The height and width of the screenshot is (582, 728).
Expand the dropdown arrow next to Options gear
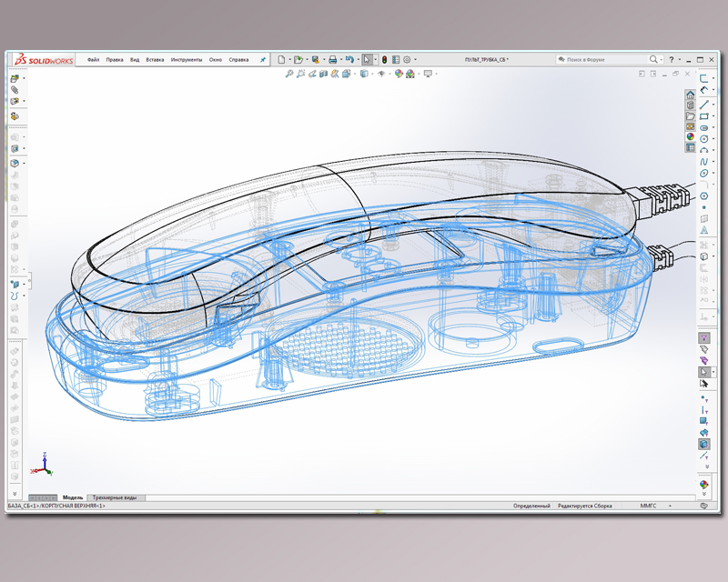(415, 59)
